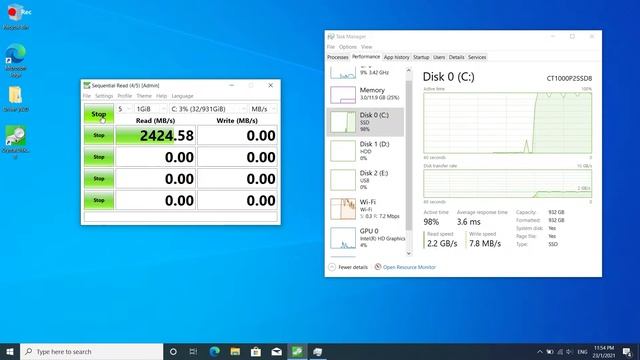Open CrystalDiskMark Settings menu
640x360 pixels.
tap(104, 96)
